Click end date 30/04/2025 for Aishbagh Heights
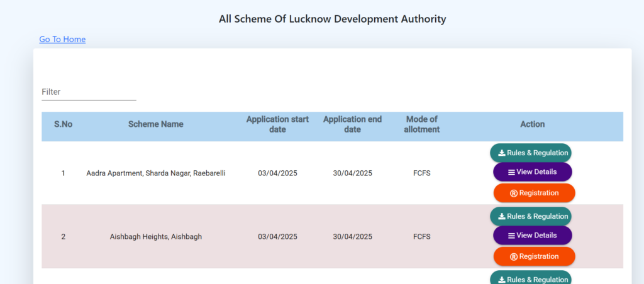Screen dimensions: 644x284 [x=352, y=237]
